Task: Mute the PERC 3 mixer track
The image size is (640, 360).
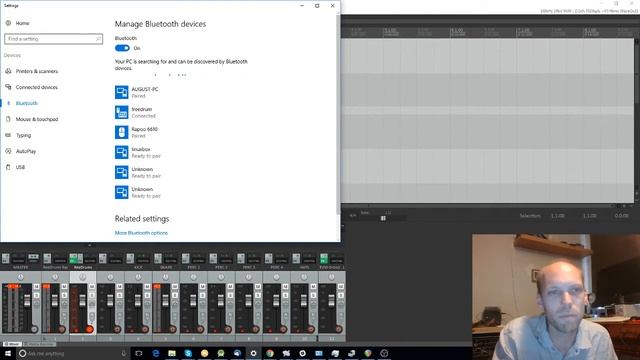Action: coord(258,287)
